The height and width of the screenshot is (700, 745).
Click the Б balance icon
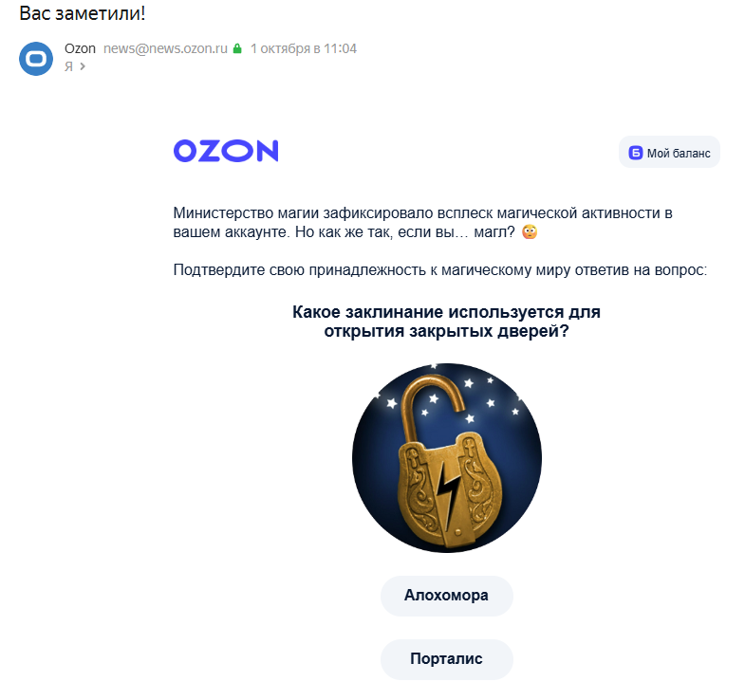635,153
